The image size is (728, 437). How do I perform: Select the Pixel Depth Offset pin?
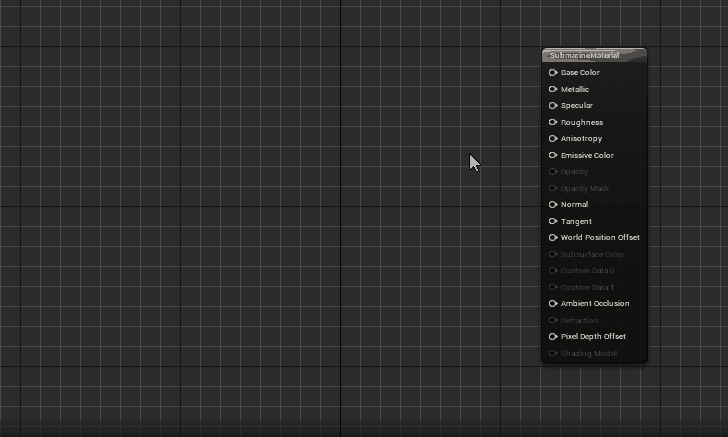pos(553,337)
